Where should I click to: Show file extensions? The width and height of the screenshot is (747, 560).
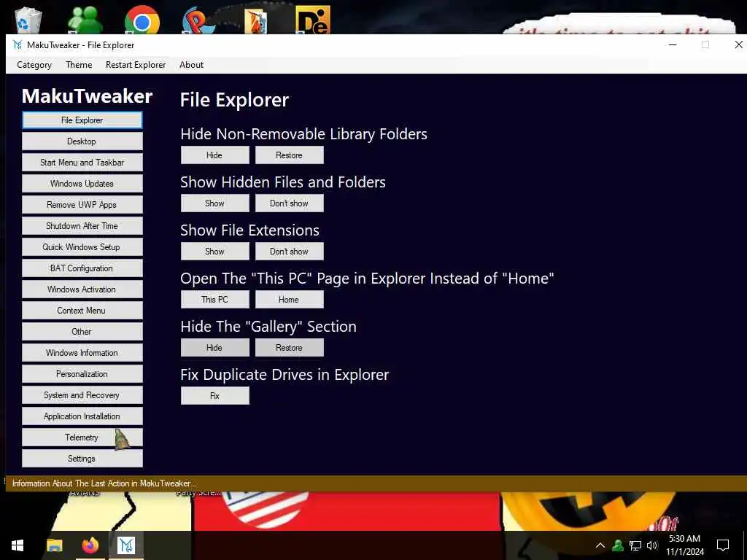click(x=215, y=252)
